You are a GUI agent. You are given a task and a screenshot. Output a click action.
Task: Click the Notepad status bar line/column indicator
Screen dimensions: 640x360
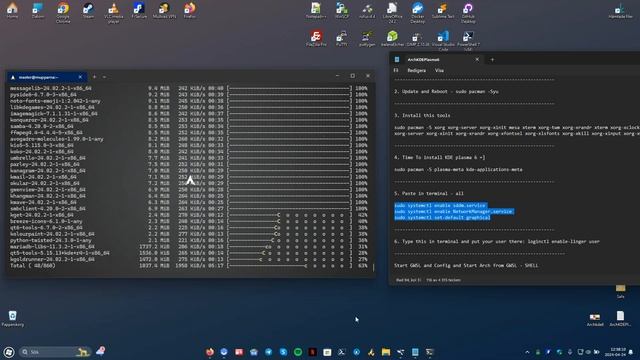(408, 280)
